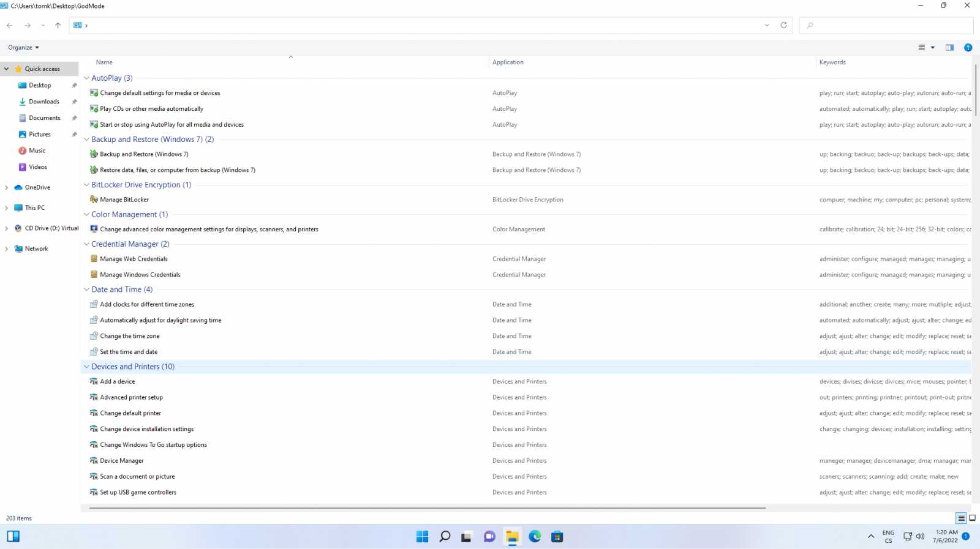Select Pictures in Quick access

[40, 135]
